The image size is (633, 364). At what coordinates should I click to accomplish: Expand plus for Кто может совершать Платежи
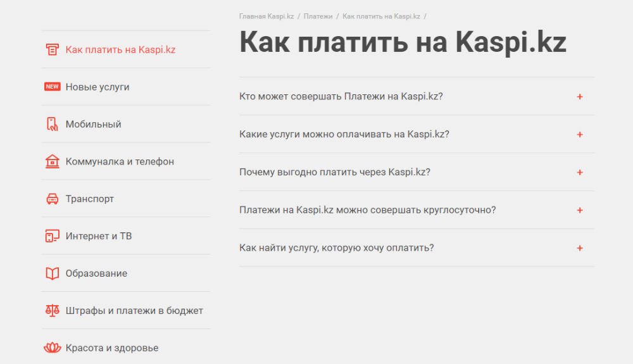(580, 97)
